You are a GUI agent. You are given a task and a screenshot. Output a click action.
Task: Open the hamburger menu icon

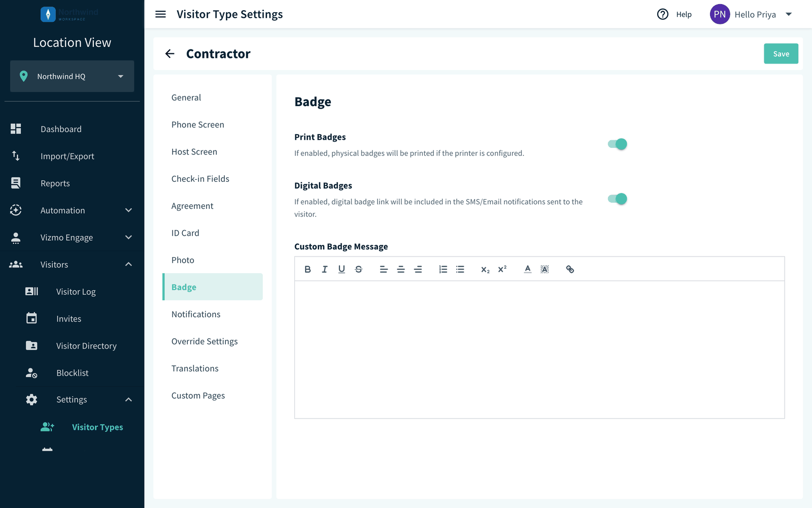[160, 14]
